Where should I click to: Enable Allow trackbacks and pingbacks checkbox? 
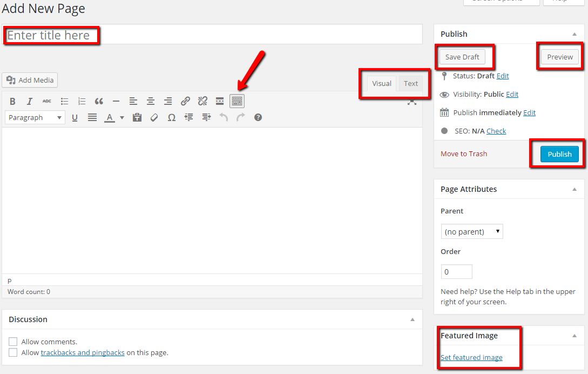coord(13,352)
